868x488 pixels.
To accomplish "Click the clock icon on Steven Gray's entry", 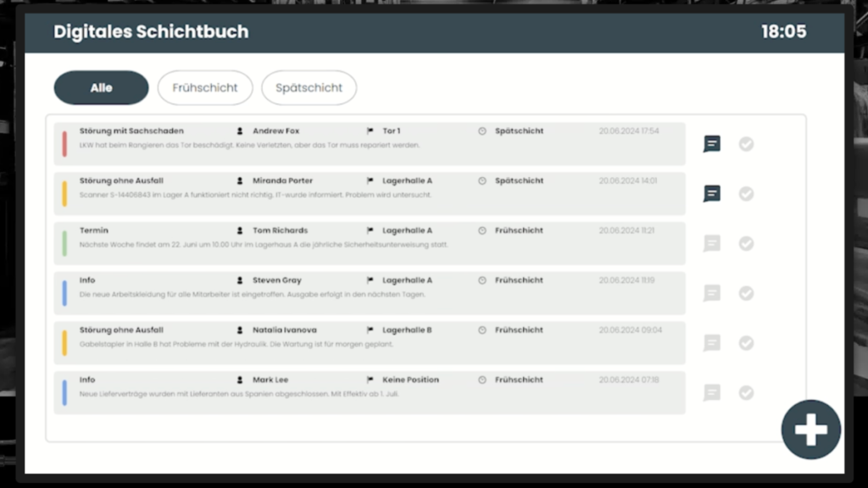I will click(x=483, y=280).
